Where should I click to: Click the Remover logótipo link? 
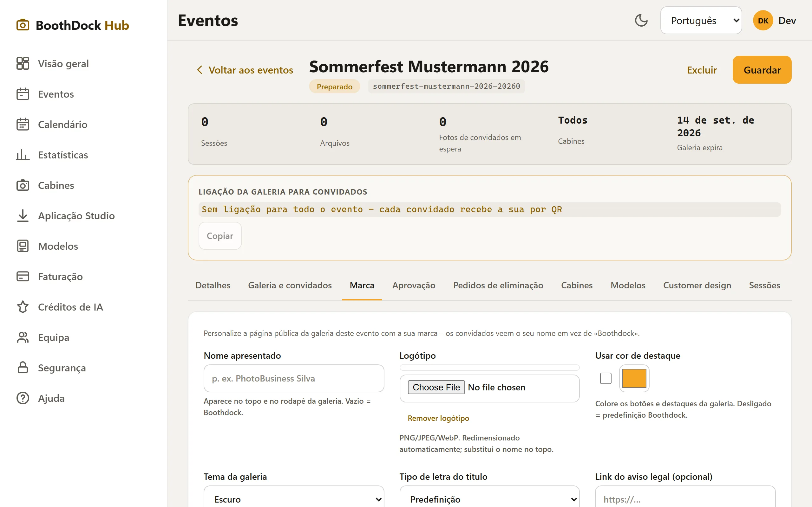438,418
